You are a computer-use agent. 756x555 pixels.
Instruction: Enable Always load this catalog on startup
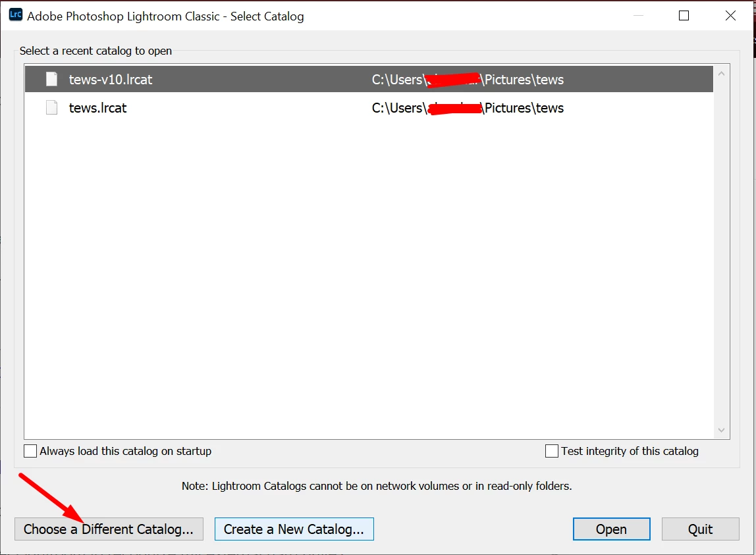click(30, 451)
